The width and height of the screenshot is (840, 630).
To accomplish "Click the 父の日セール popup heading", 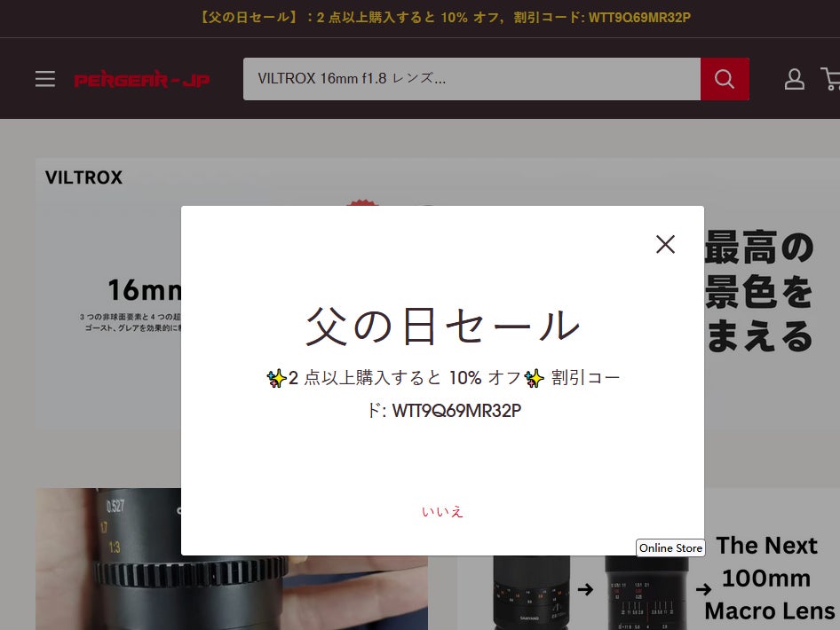I will (442, 326).
